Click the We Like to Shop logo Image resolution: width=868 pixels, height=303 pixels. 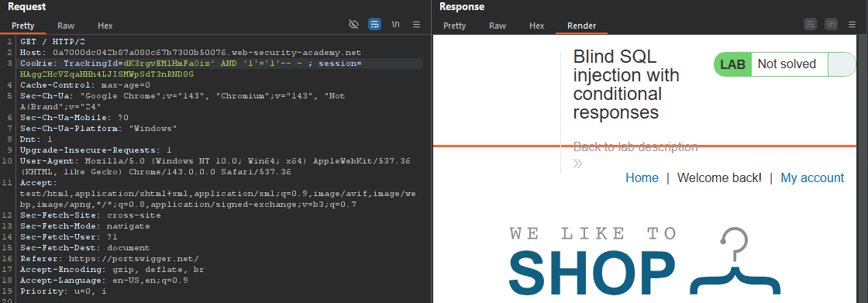(x=644, y=261)
